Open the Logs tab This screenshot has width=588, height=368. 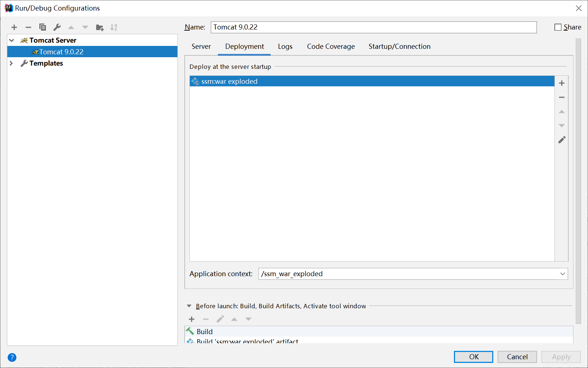[x=285, y=47]
